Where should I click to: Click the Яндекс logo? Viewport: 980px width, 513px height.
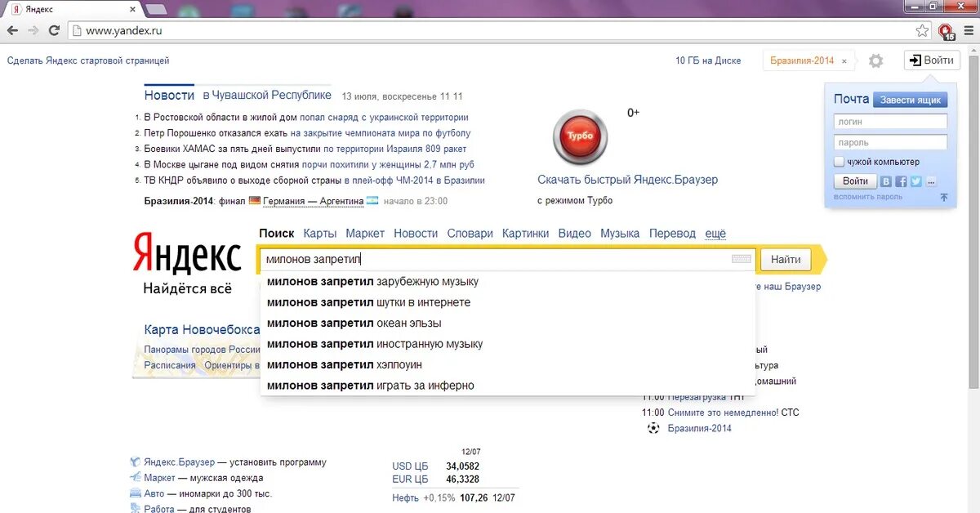pyautogui.click(x=187, y=253)
